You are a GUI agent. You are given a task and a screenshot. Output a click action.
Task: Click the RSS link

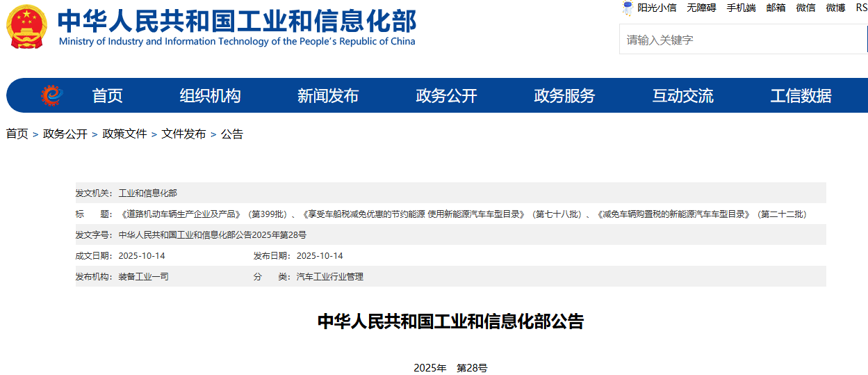coord(862,8)
